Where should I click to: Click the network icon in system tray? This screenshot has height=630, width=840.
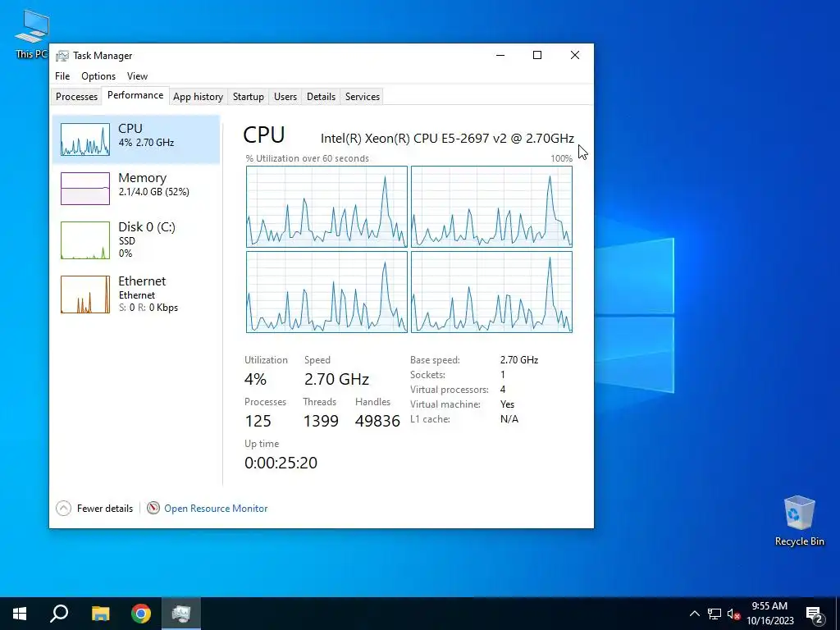[x=714, y=614]
